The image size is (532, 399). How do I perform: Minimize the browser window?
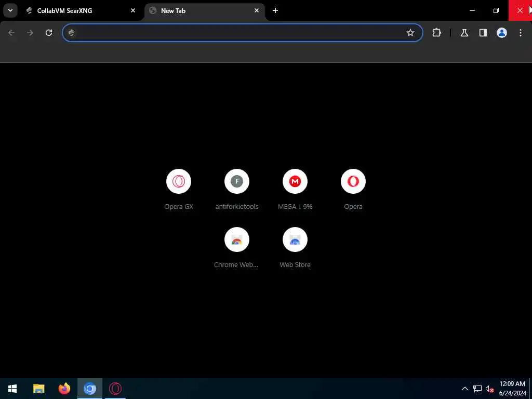point(472,10)
